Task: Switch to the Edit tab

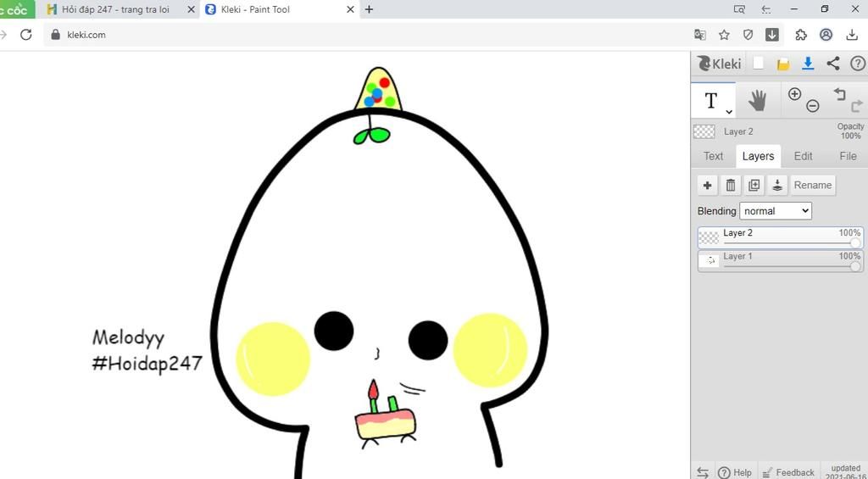Action: (804, 156)
